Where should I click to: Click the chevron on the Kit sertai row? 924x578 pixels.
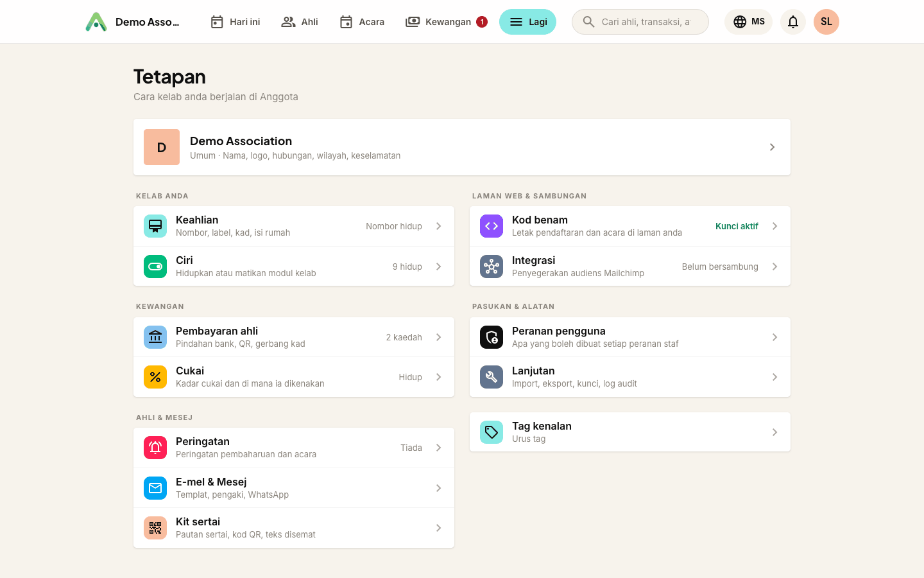(x=439, y=528)
